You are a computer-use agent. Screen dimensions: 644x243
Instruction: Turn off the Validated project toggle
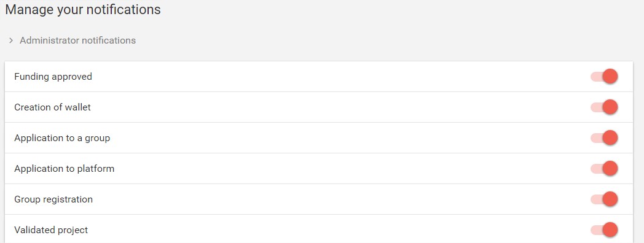(x=604, y=230)
